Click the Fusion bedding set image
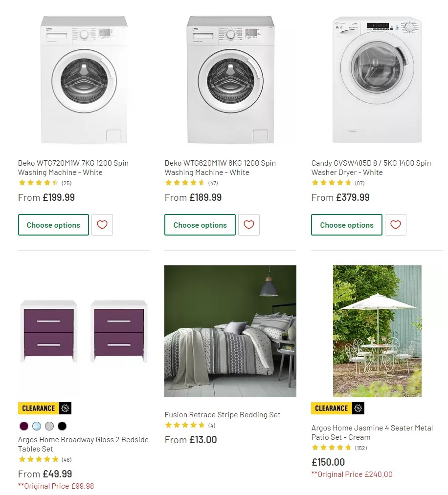The image size is (448, 495). click(x=230, y=330)
